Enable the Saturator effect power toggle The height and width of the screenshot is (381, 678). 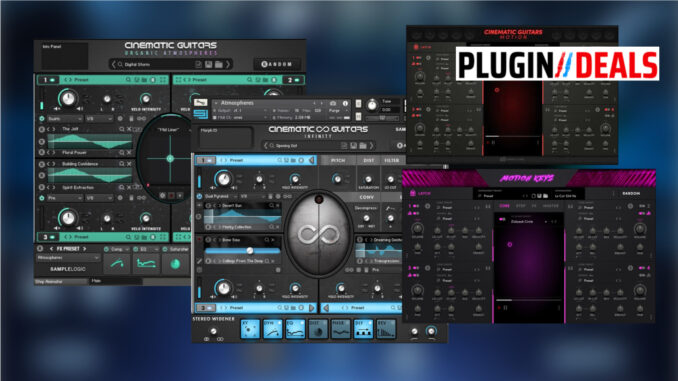[165, 249]
